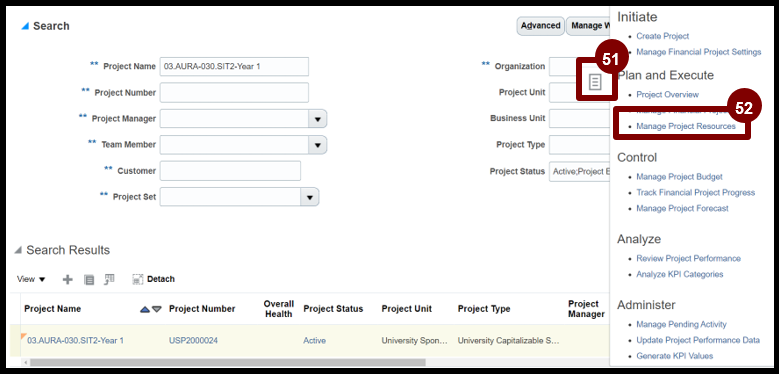Open the 03.AURA-030.SIT2-Year 1 project link

(75, 341)
